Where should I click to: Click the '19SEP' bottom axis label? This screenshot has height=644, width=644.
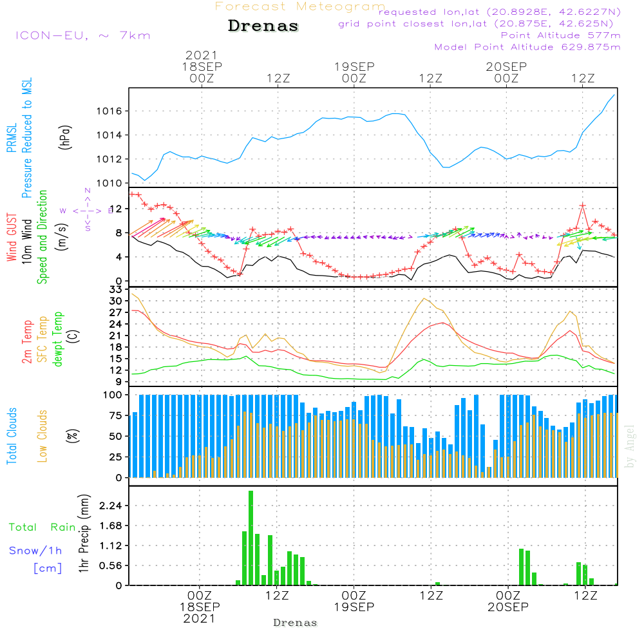coord(354,607)
